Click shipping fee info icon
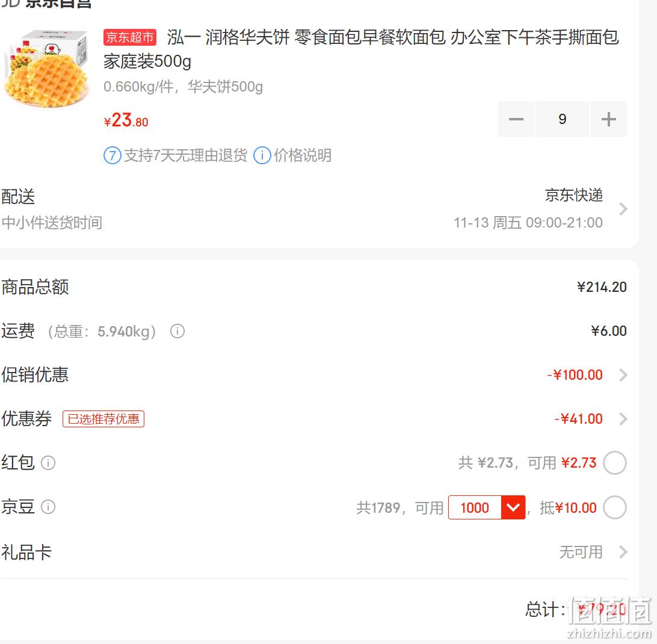This screenshot has height=644, width=657. [177, 331]
